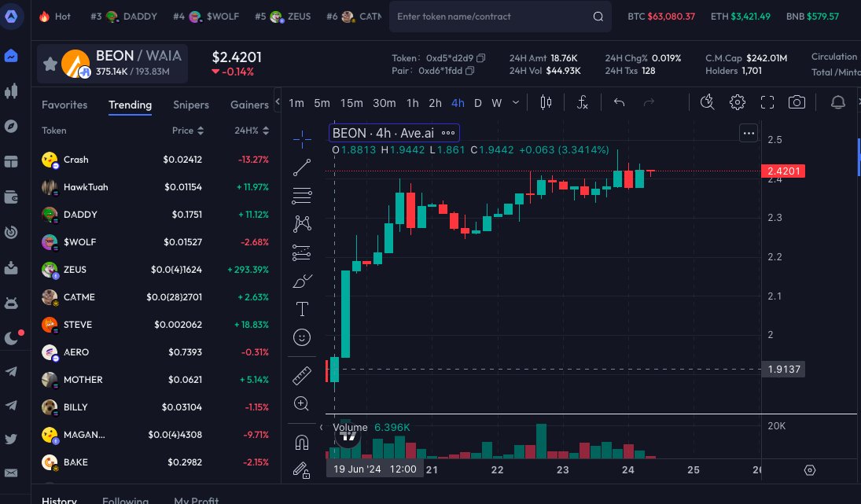The height and width of the screenshot is (504, 861).
Task: Switch to the Snipers tab
Action: pos(191,105)
